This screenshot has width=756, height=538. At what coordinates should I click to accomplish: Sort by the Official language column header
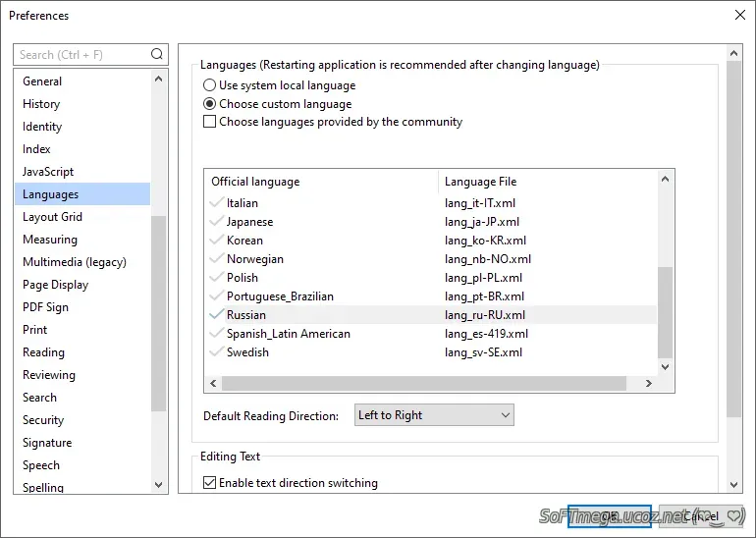(x=321, y=182)
